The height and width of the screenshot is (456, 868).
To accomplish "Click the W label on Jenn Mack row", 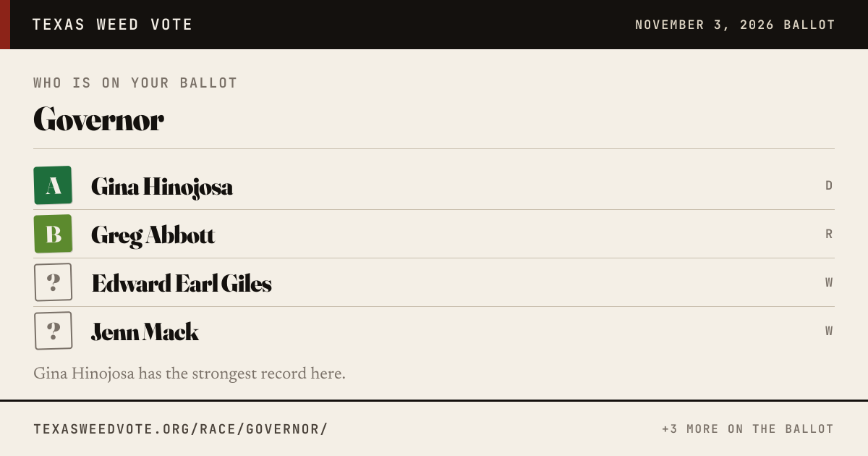I will 829,331.
